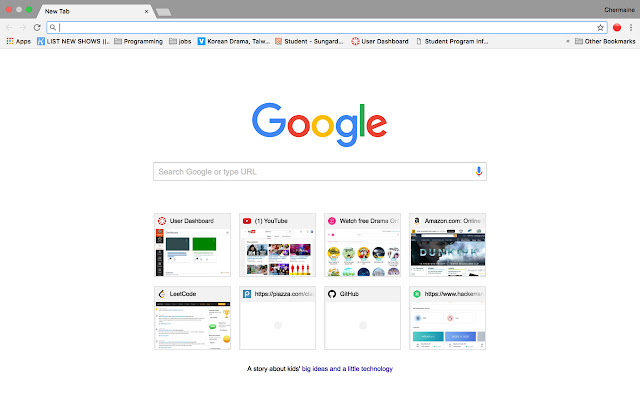The width and height of the screenshot is (640, 400).
Task: Follow 'big ideas and a little technology' link
Action: 347,369
